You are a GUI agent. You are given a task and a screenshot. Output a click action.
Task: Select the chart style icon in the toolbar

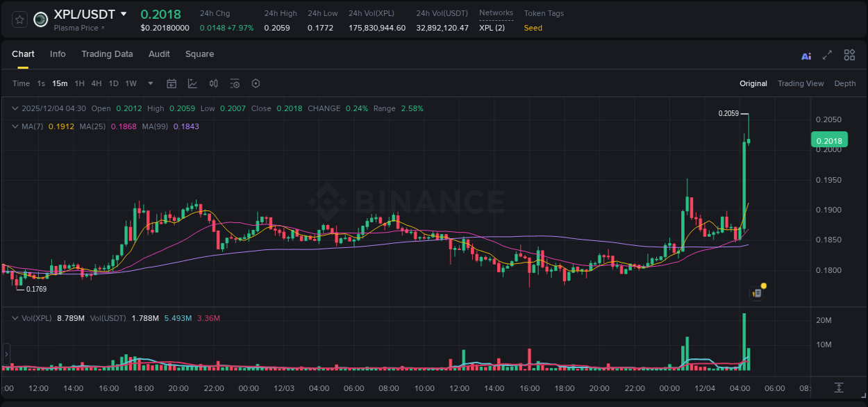coord(191,83)
